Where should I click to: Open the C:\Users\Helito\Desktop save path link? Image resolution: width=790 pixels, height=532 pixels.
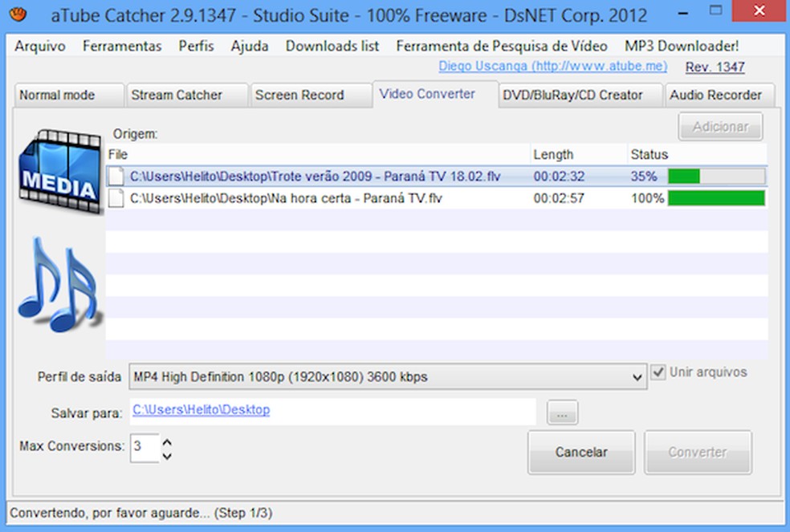click(x=201, y=409)
